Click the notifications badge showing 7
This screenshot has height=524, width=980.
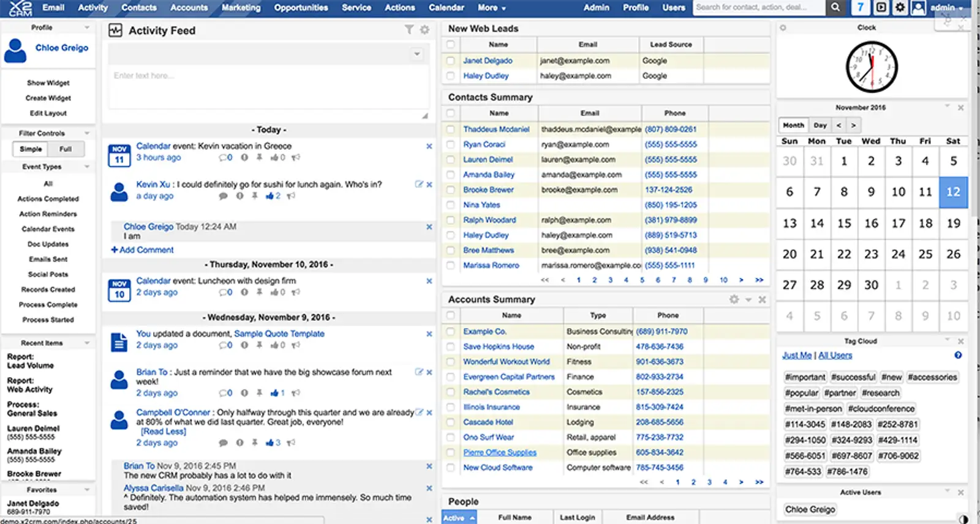pyautogui.click(x=861, y=7)
